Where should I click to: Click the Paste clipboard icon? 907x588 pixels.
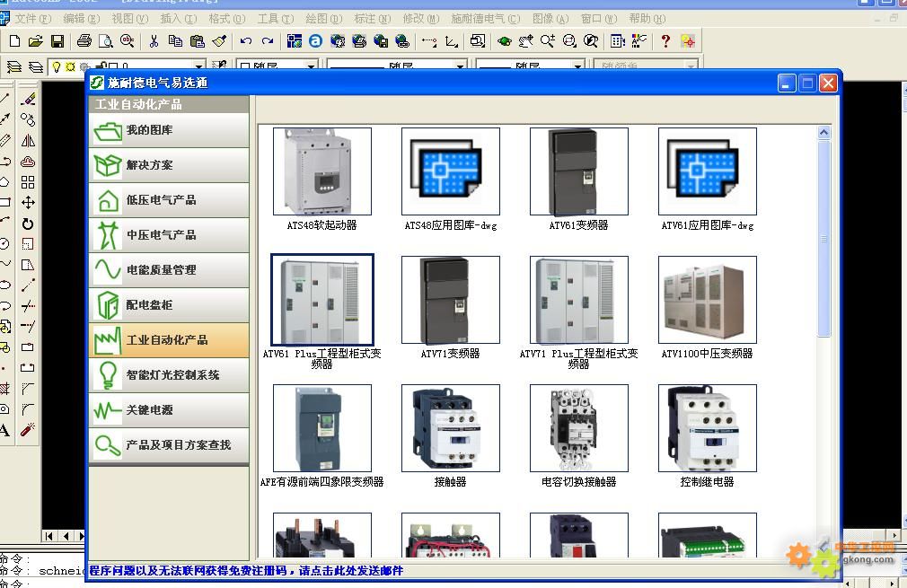pos(198,41)
